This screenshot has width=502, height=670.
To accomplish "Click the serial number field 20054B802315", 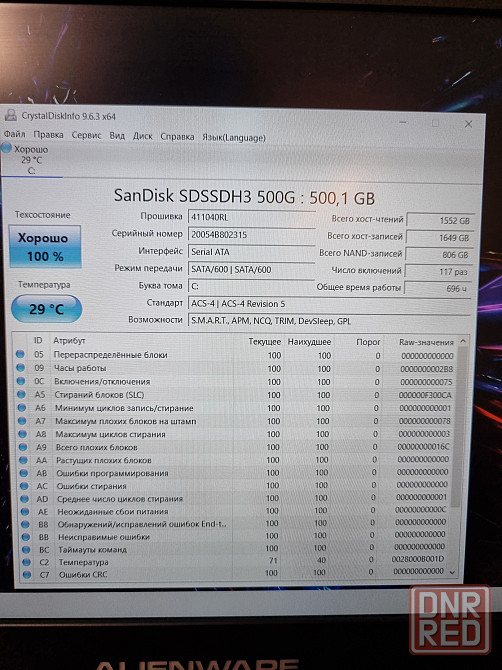I will (x=252, y=235).
